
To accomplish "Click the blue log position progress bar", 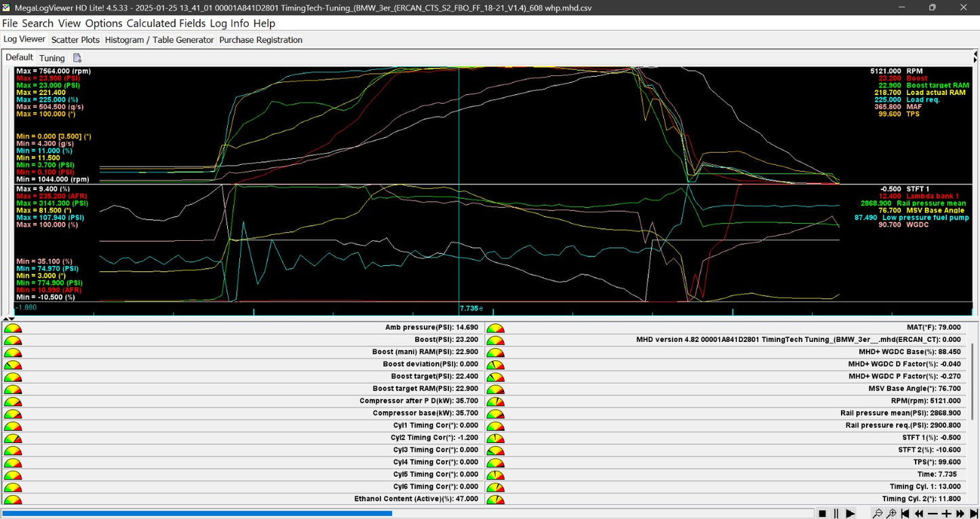I will click(197, 514).
